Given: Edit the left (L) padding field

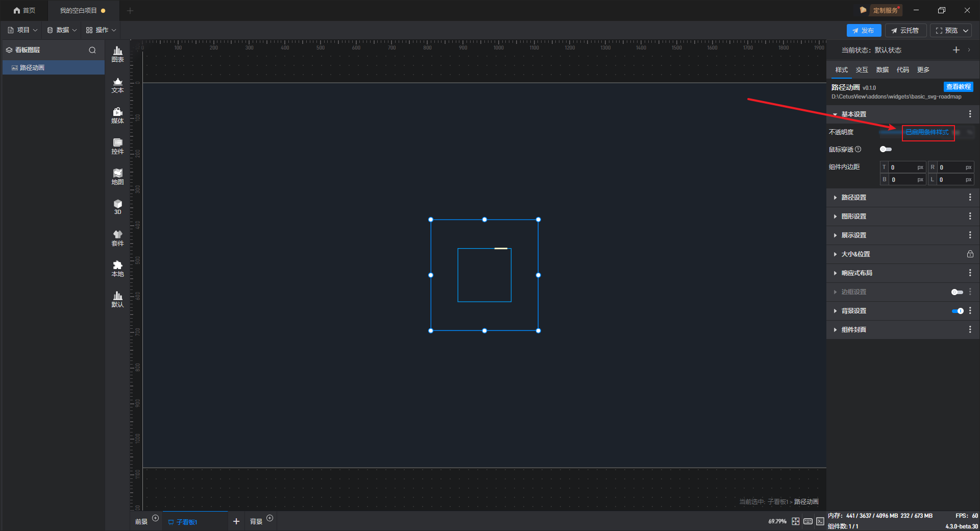Looking at the screenshot, I should [951, 180].
